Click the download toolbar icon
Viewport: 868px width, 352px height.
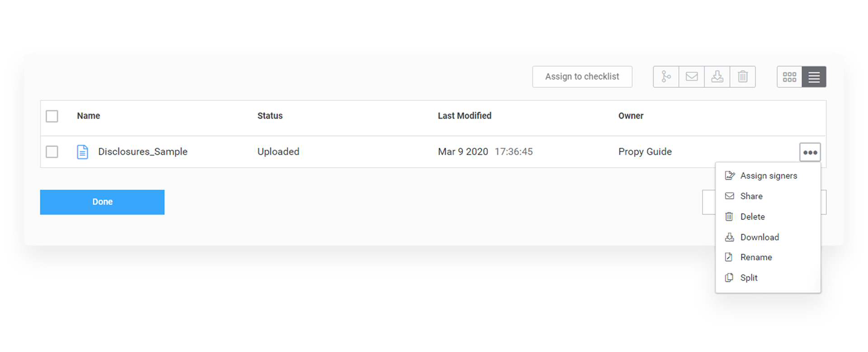(717, 76)
